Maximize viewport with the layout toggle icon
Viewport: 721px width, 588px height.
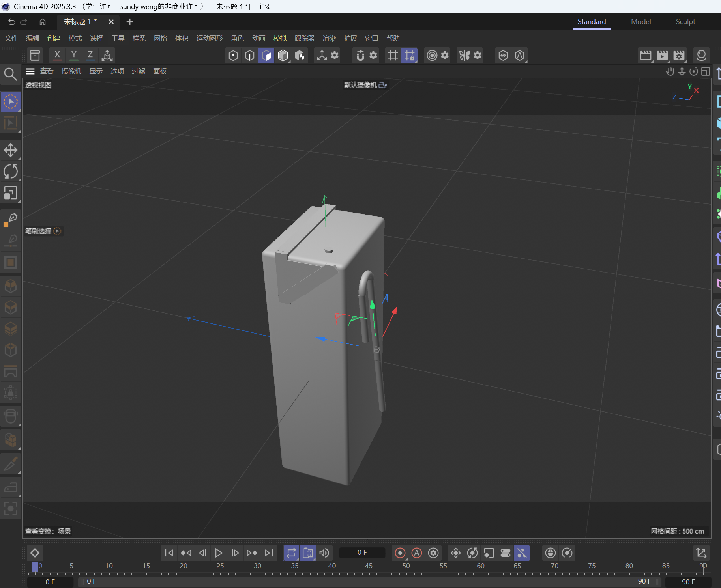(706, 71)
